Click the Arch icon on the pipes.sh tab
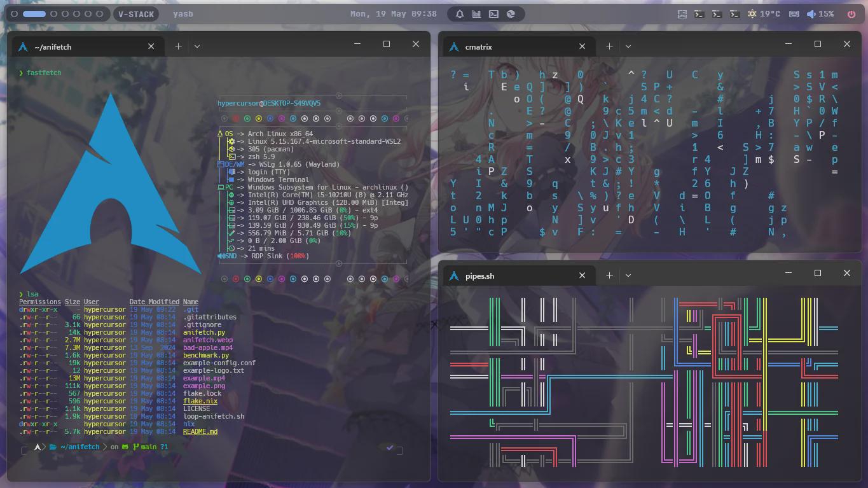 click(454, 275)
